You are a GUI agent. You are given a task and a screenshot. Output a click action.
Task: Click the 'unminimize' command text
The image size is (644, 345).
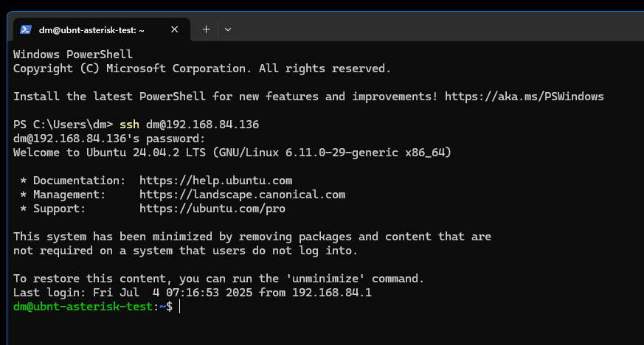325,279
